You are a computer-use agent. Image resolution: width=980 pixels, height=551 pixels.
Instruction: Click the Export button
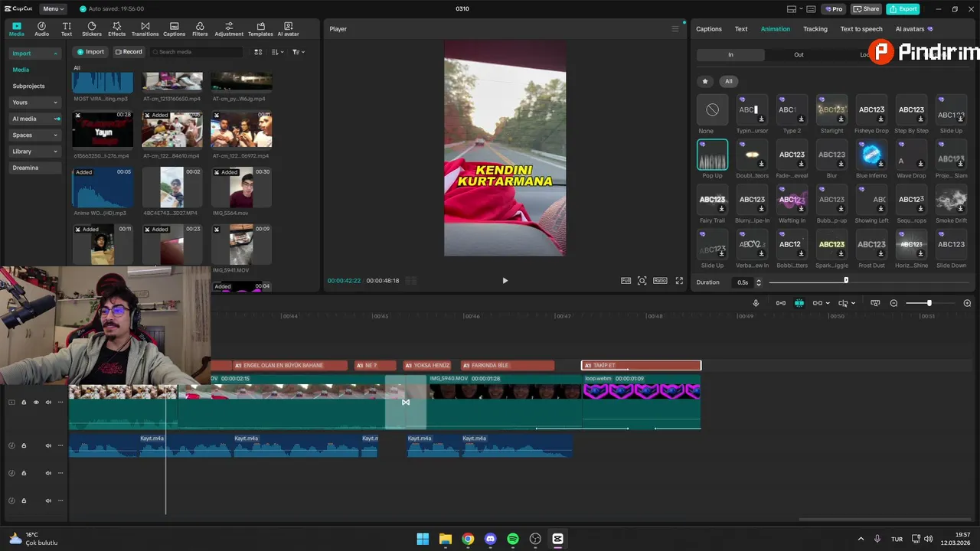point(903,9)
